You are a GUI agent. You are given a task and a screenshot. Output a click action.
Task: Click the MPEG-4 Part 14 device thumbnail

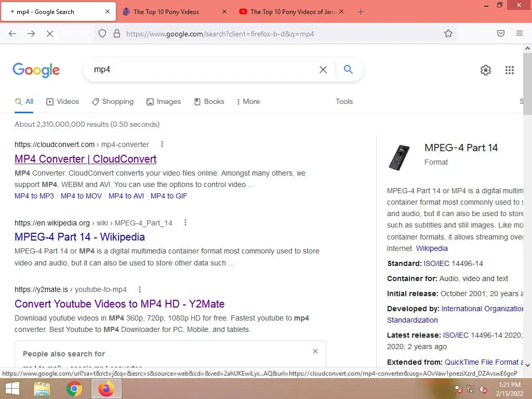pyautogui.click(x=399, y=157)
